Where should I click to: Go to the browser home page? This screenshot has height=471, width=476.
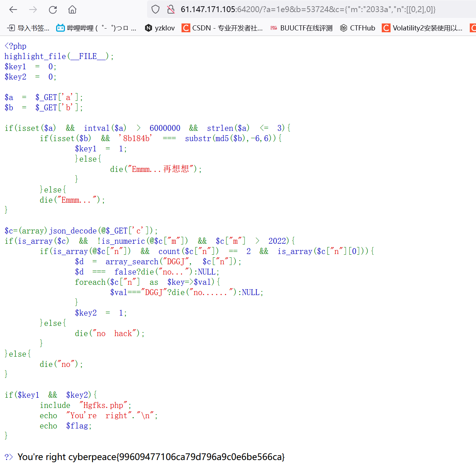pos(73,10)
